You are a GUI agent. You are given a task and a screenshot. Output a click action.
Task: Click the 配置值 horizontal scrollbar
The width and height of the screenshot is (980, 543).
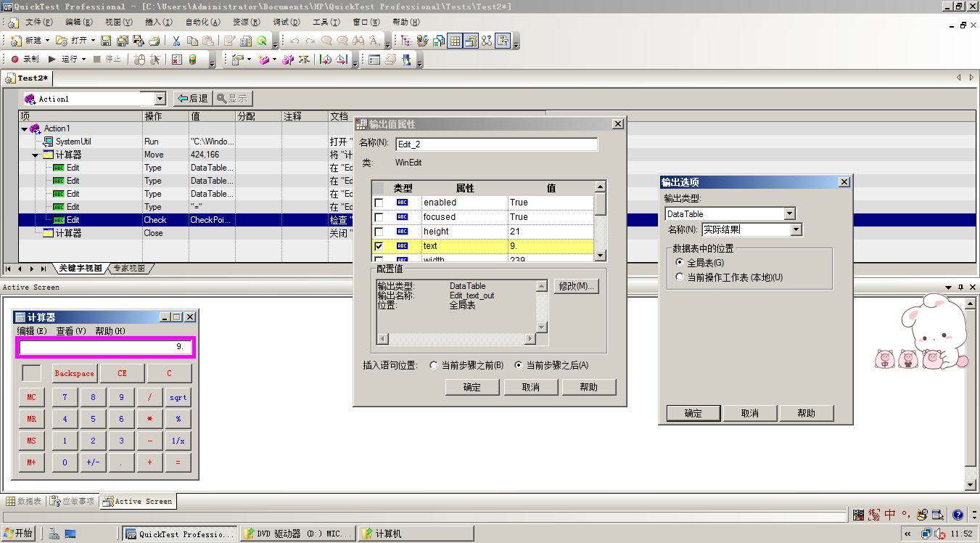pos(456,339)
